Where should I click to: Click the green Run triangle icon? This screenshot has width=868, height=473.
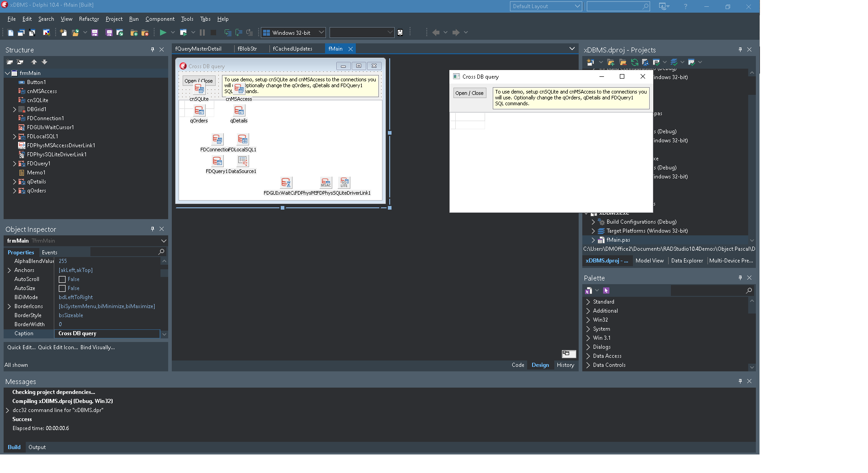[163, 33]
